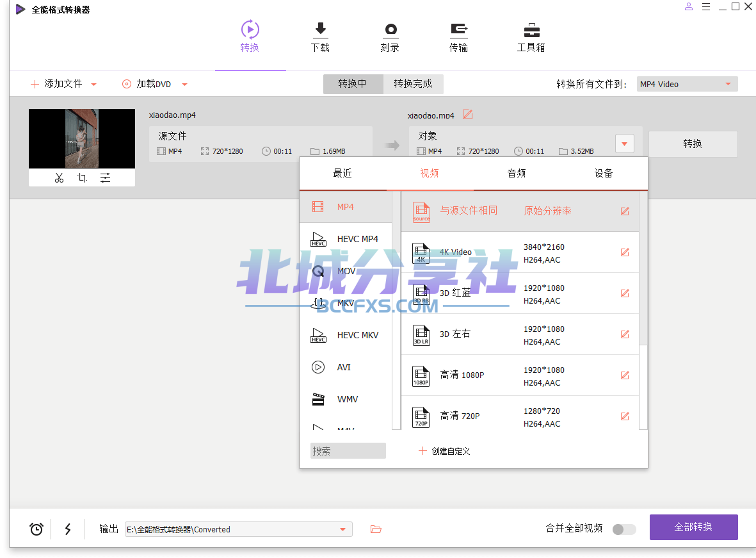Open the 传输 (Transfer) section
This screenshot has width=756, height=558.
[458, 37]
